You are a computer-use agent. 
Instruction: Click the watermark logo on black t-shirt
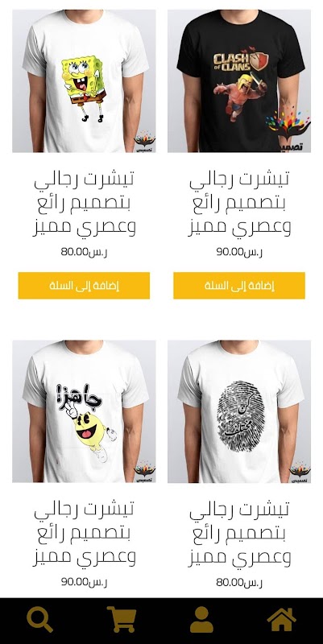click(x=289, y=130)
